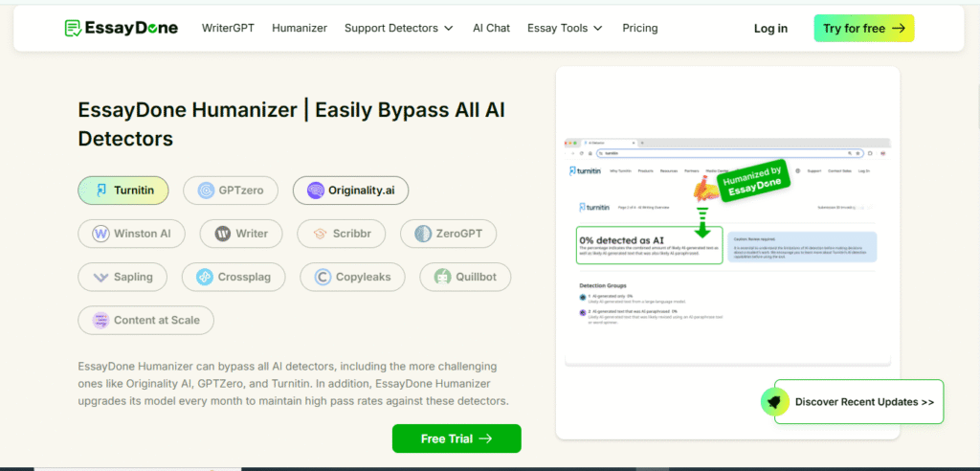Screen dimensions: 980x471
Task: Click the EssayDone Humanizer main heading
Action: coord(291,124)
